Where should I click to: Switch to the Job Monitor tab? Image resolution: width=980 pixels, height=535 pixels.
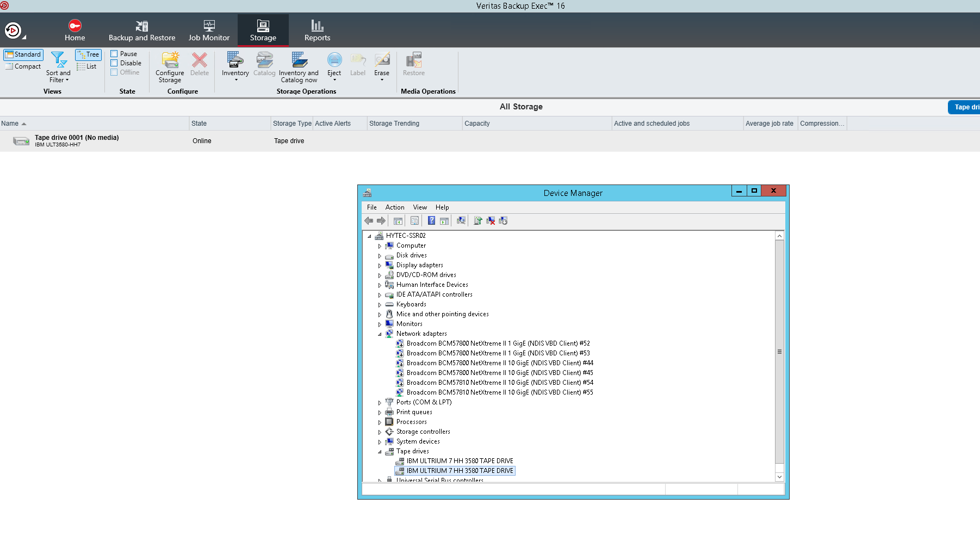point(209,30)
